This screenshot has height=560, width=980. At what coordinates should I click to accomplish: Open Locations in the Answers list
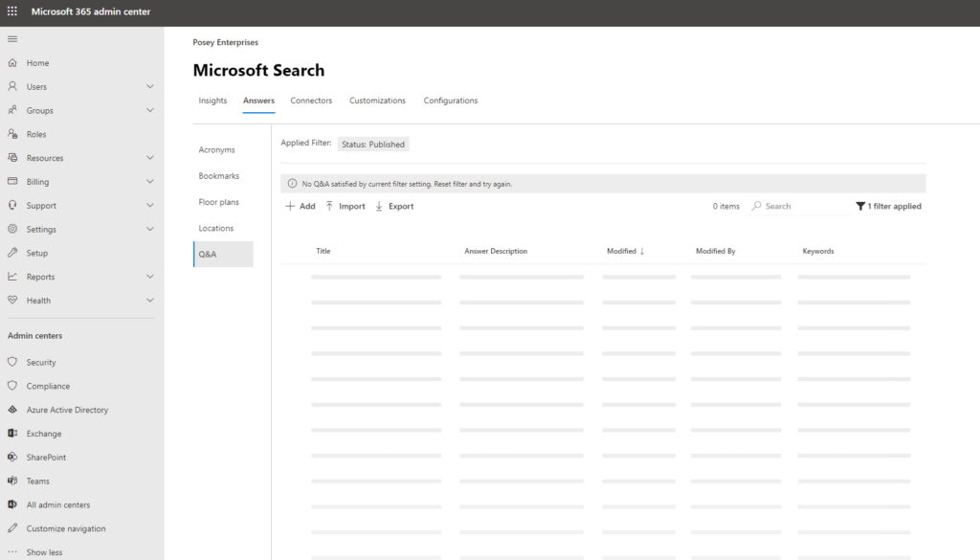(216, 229)
